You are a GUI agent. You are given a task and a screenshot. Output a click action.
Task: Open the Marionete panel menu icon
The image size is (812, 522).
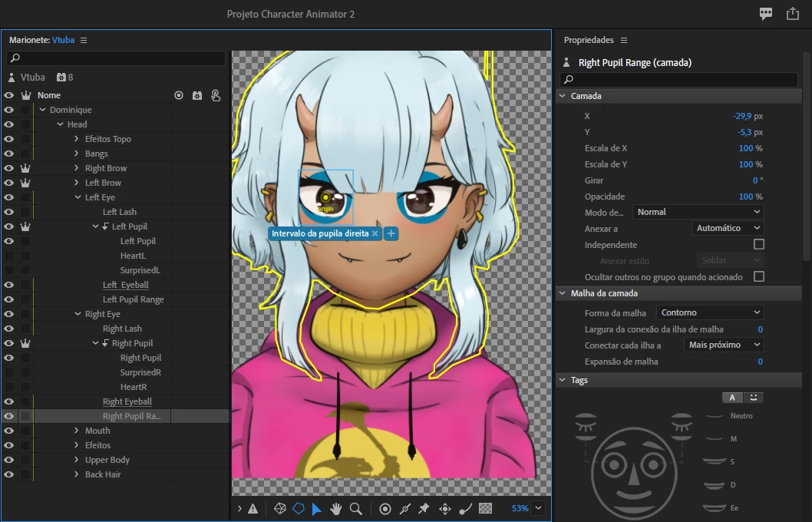84,40
